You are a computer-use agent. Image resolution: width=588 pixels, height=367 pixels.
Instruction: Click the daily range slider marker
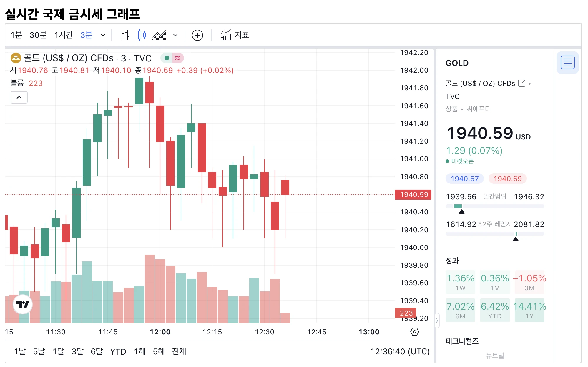pos(462,211)
